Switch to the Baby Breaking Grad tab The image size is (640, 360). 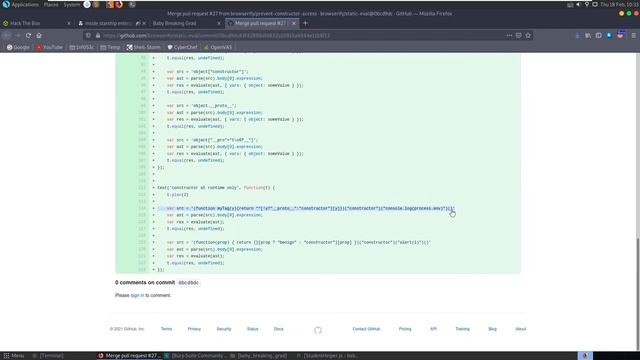coord(187,23)
